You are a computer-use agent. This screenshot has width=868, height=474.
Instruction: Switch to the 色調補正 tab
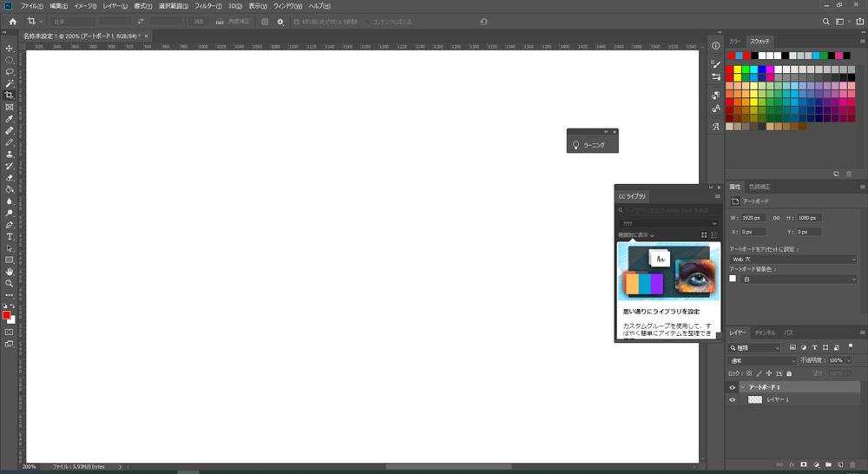tap(759, 188)
